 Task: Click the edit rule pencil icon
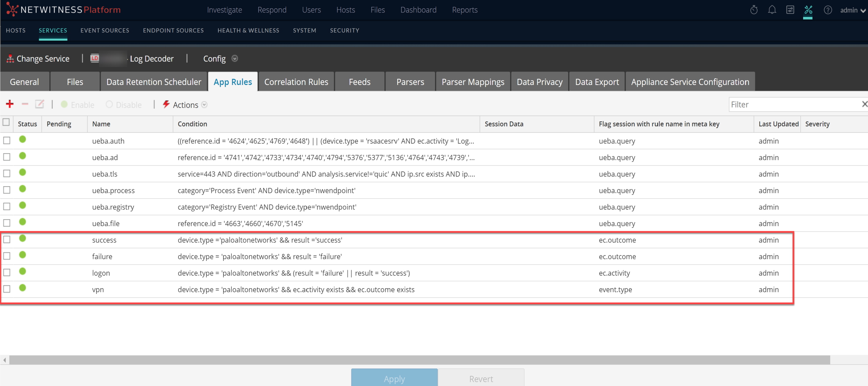tap(40, 104)
